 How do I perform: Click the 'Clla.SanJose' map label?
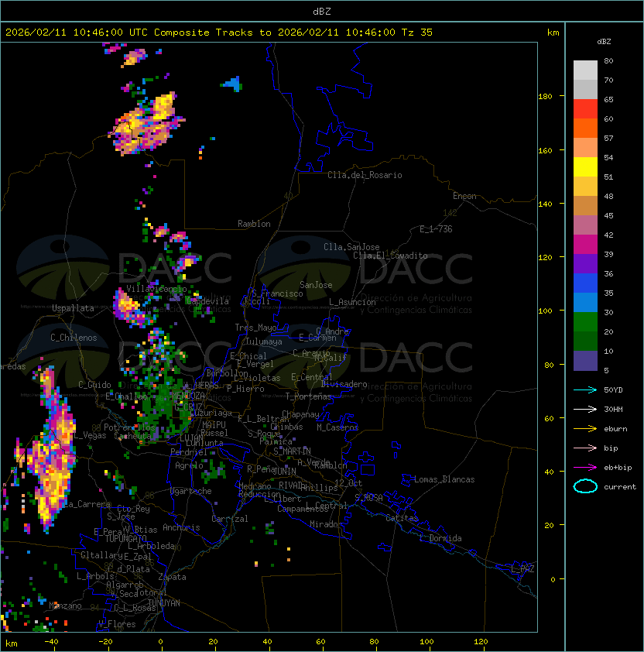click(351, 247)
